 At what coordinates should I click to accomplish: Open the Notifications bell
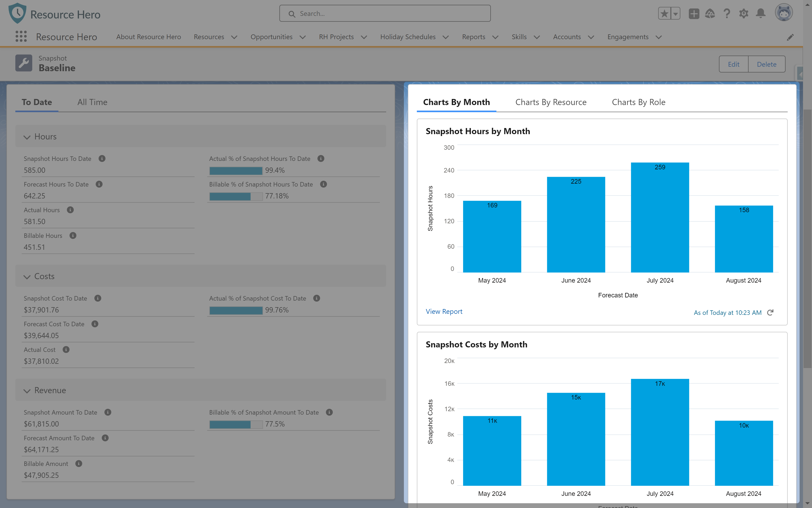click(x=761, y=13)
